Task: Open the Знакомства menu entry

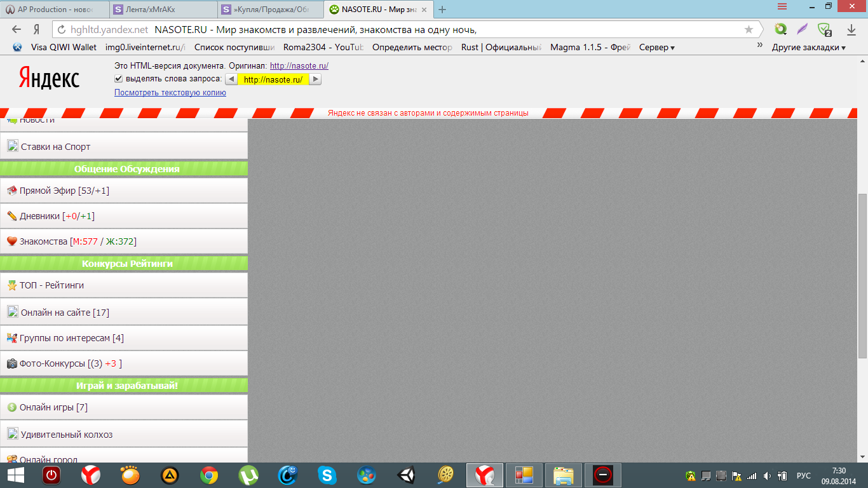Action: [x=43, y=241]
